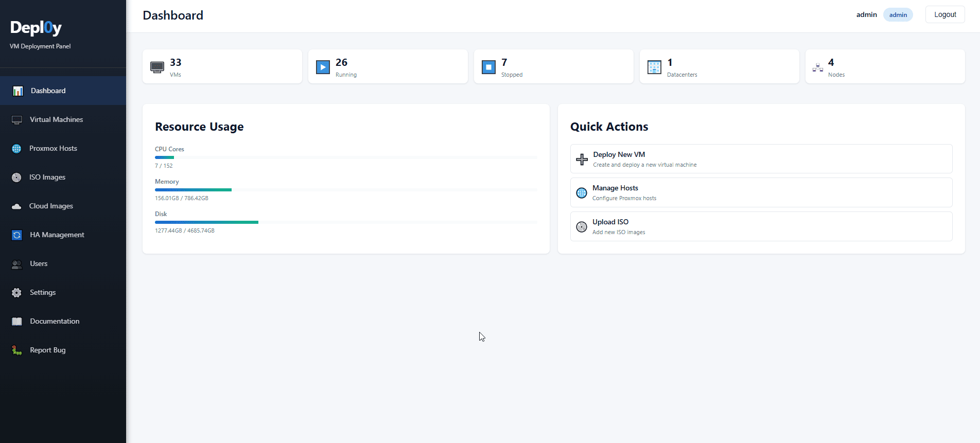980x443 pixels.
Task: Click the Upload ISO quick action
Action: tap(761, 226)
